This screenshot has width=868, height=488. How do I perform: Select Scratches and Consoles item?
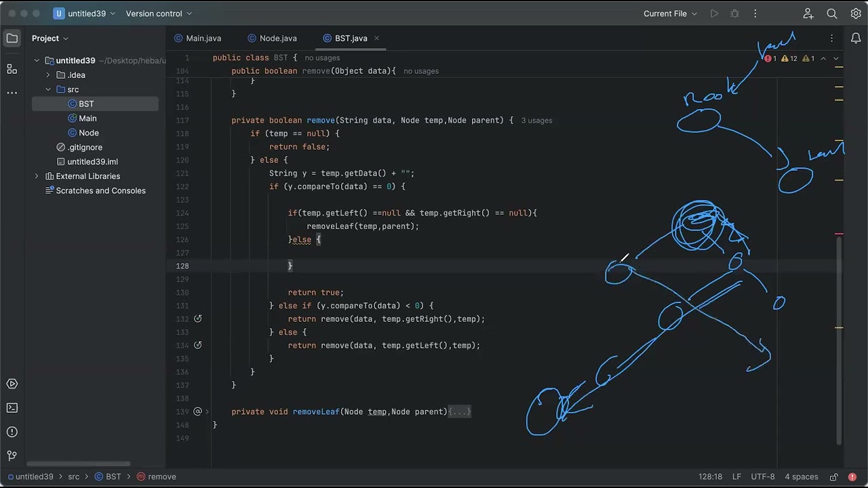(95, 190)
